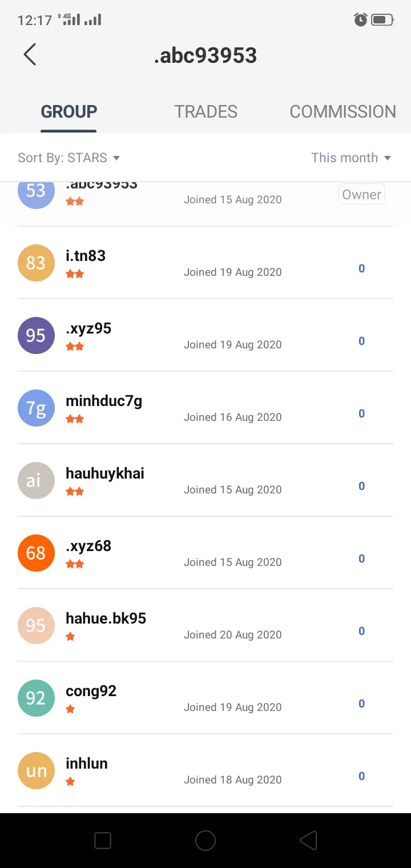Tap the grey ai avatar of hauhuykhai
Image resolution: width=411 pixels, height=868 pixels.
coord(36,480)
